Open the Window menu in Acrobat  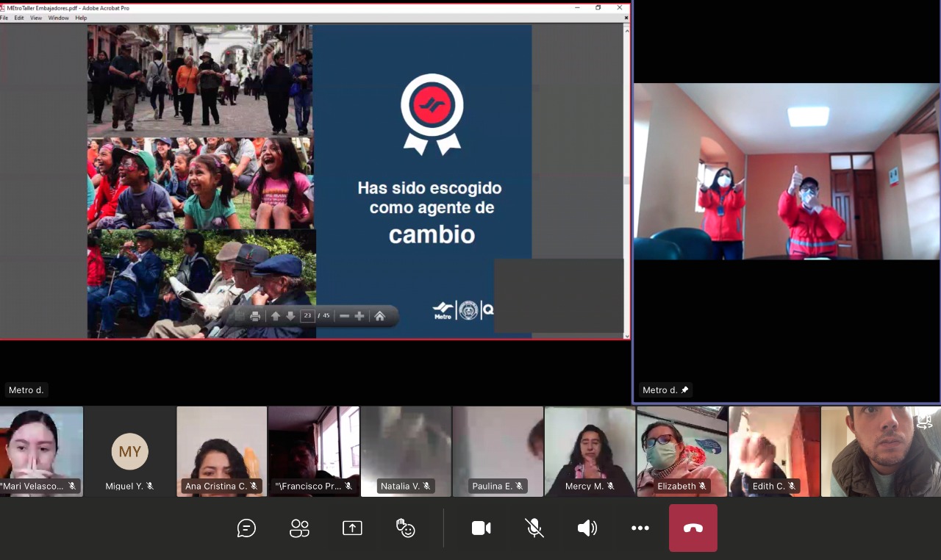point(59,18)
